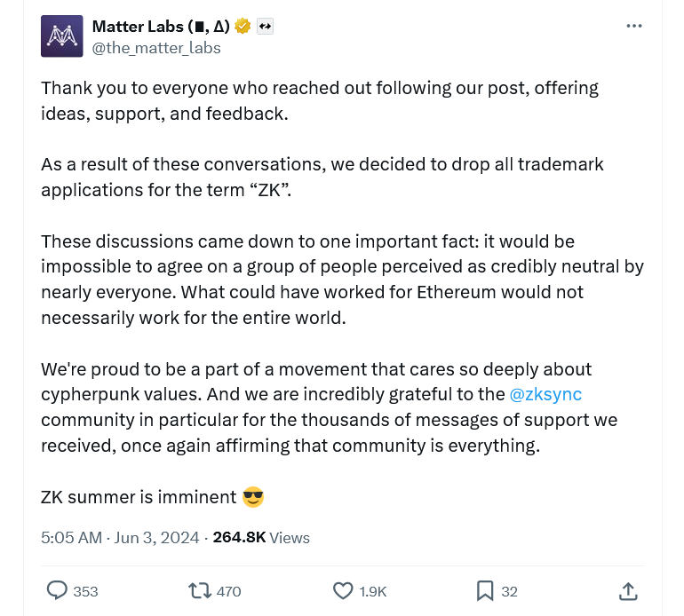Click the sunglasses emoji after ZK summer
Viewport: 684px width, 616px height.
pos(253,497)
